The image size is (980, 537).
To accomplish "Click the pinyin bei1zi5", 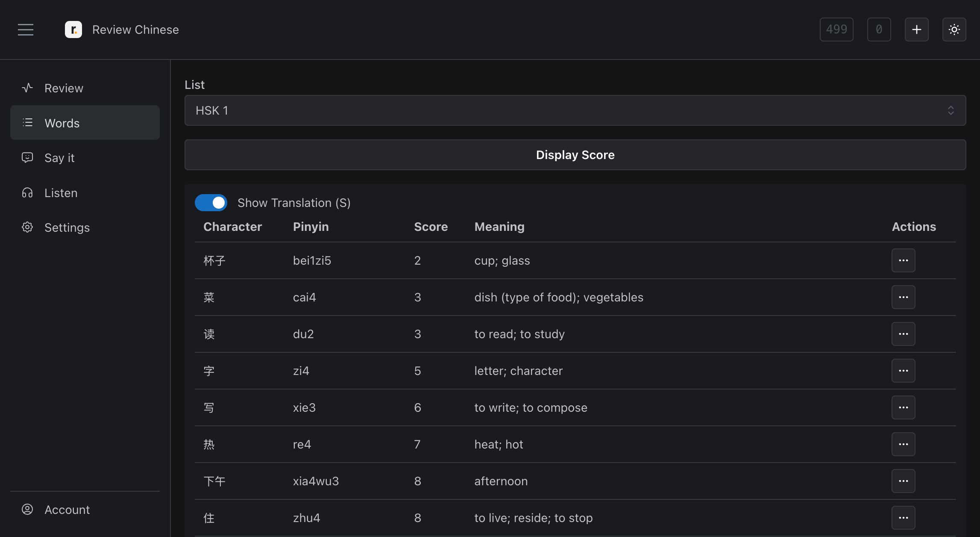I will pos(312,260).
